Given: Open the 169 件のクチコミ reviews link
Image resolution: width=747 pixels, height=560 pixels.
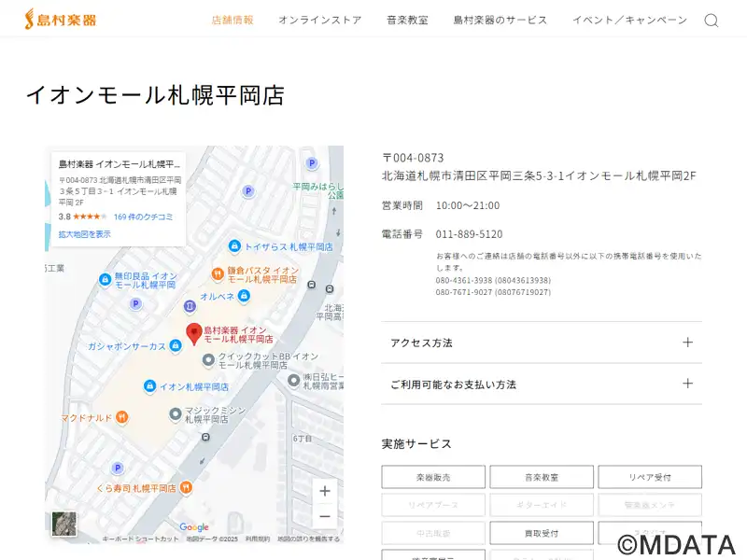Looking at the screenshot, I should (144, 217).
